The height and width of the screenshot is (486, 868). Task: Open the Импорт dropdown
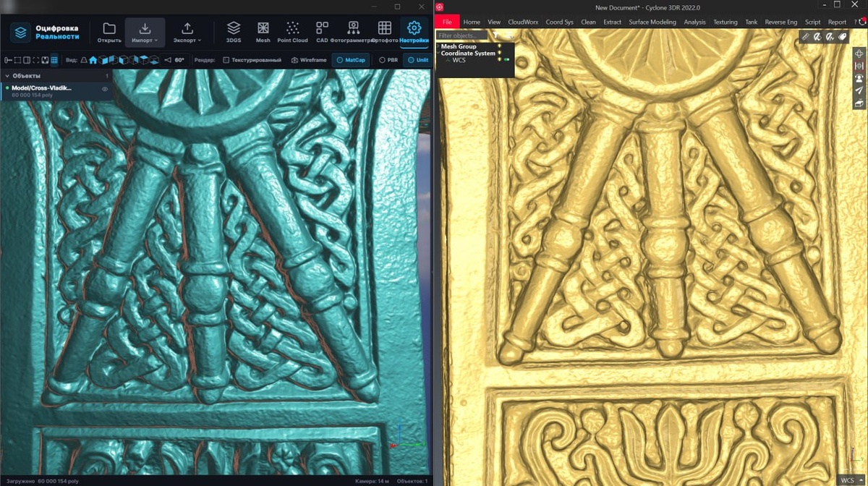(145, 33)
